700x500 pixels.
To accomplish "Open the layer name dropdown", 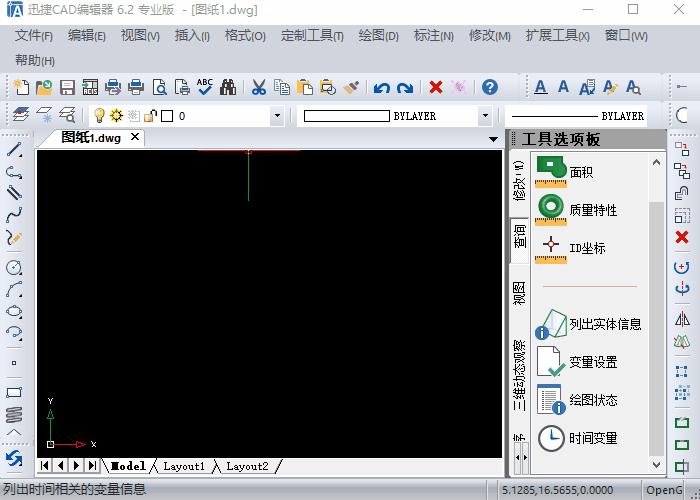I will pos(277,116).
